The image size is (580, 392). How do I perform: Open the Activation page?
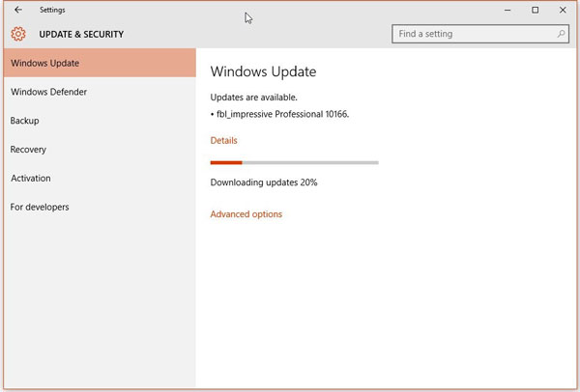pyautogui.click(x=100, y=178)
